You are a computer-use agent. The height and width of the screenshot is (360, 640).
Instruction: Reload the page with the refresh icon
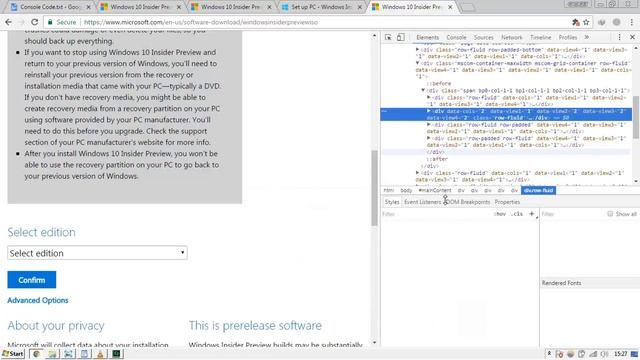click(x=35, y=22)
